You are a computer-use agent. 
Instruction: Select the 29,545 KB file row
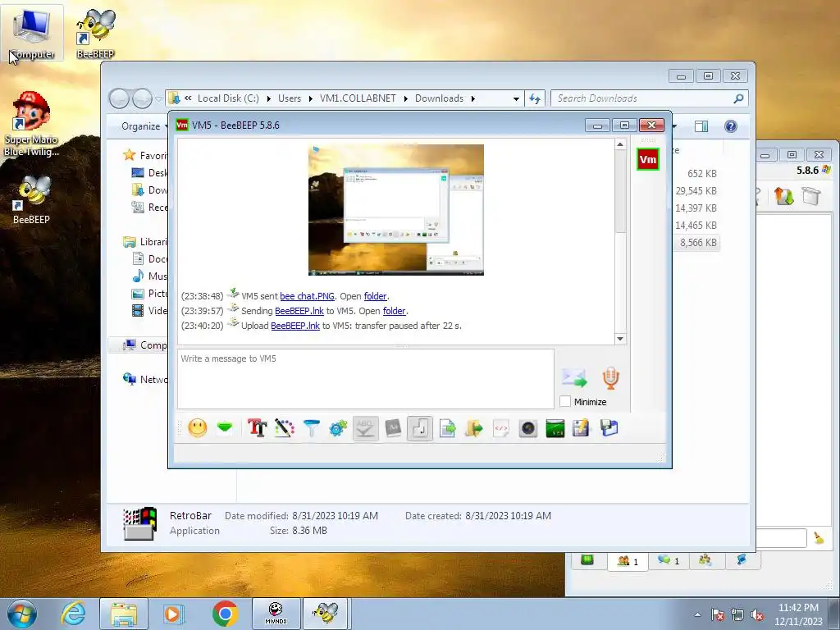696,191
